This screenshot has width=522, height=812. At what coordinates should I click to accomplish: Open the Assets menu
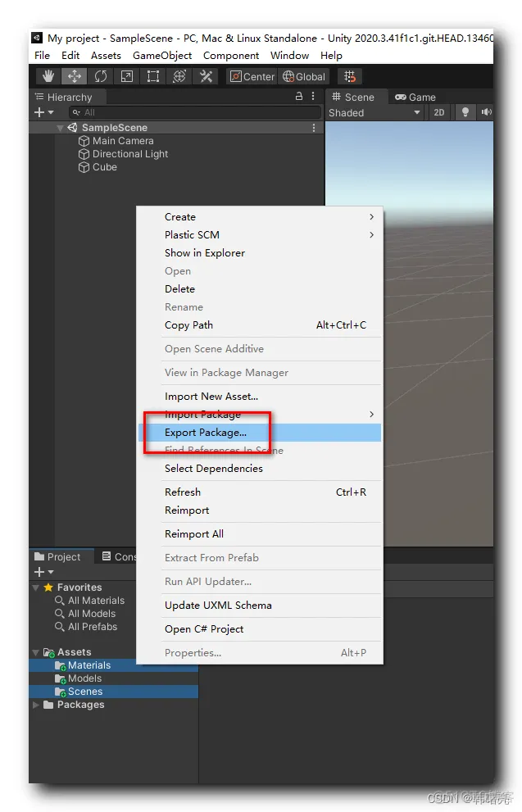click(107, 56)
